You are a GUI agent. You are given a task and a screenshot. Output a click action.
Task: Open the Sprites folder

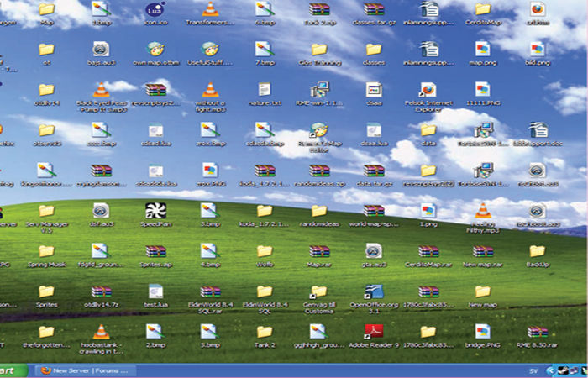click(x=46, y=291)
